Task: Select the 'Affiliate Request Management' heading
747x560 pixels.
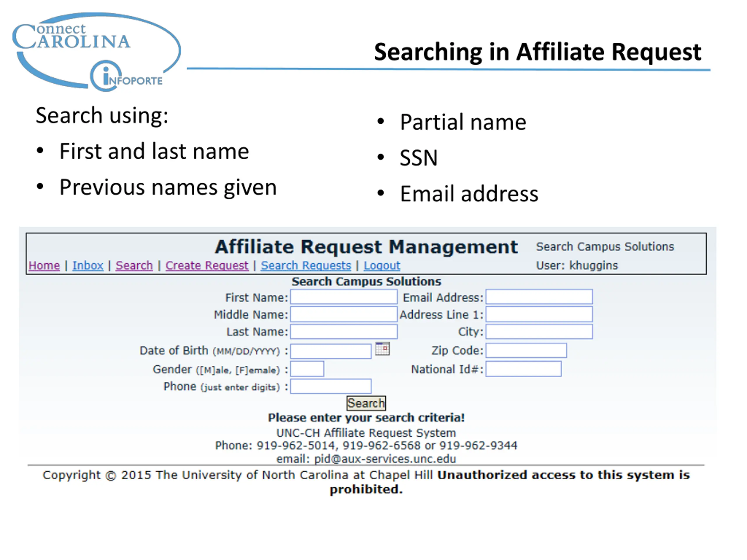Action: pos(366,247)
